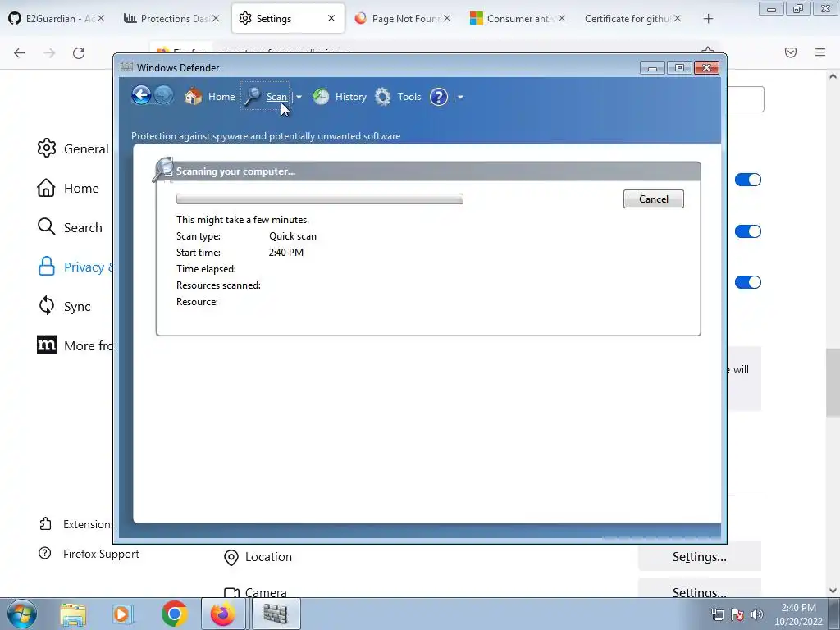
Task: Go back in Windows Defender
Action: (141, 96)
